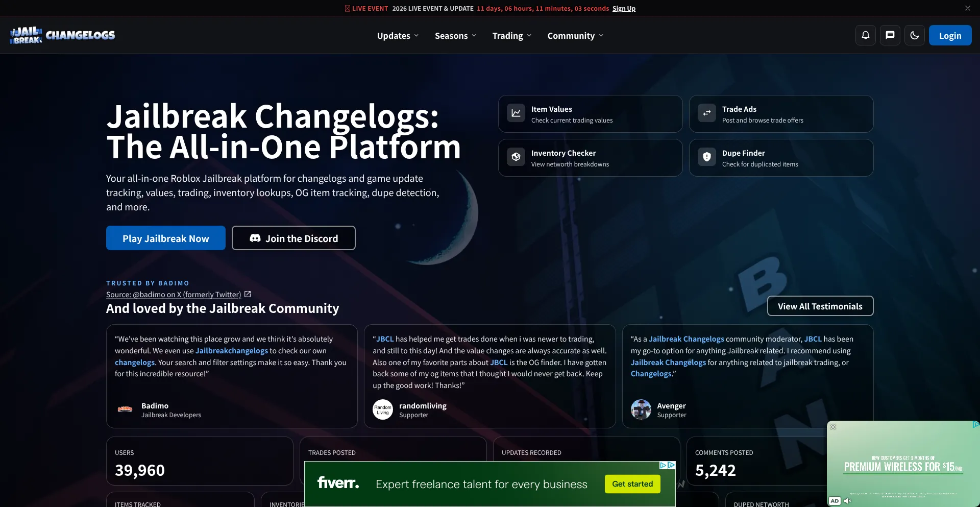Image resolution: width=980 pixels, height=507 pixels.
Task: Click the Users 39,960 stat card
Action: [200, 461]
